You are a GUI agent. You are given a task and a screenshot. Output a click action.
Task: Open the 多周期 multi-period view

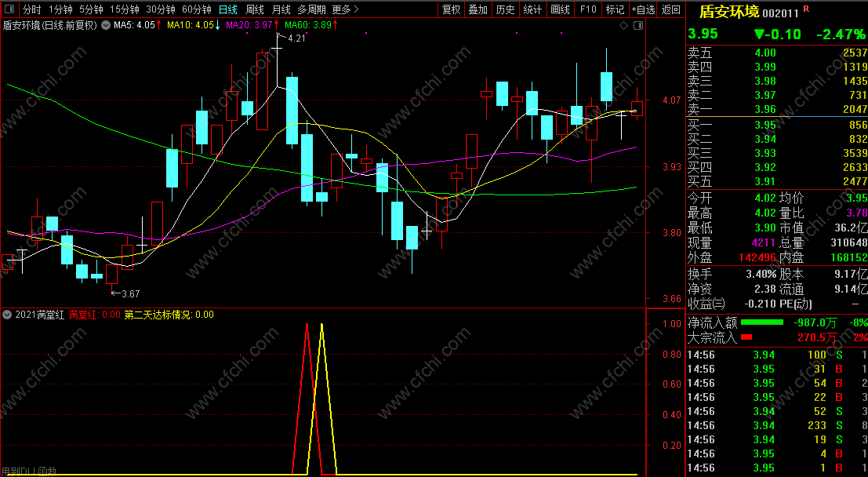point(311,9)
